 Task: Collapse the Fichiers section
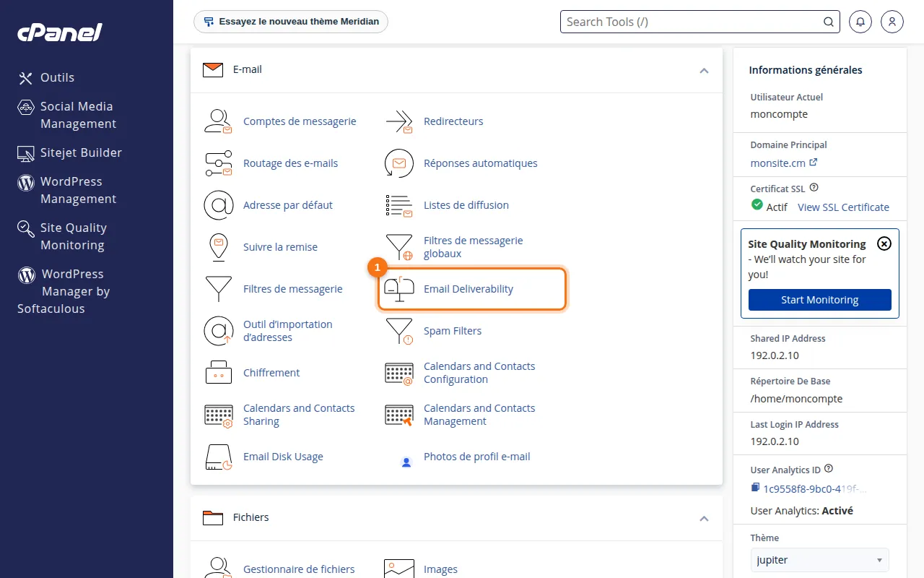pyautogui.click(x=704, y=518)
